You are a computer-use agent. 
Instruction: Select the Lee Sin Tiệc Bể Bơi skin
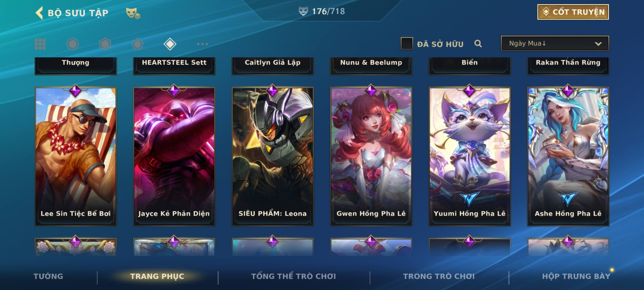click(76, 156)
